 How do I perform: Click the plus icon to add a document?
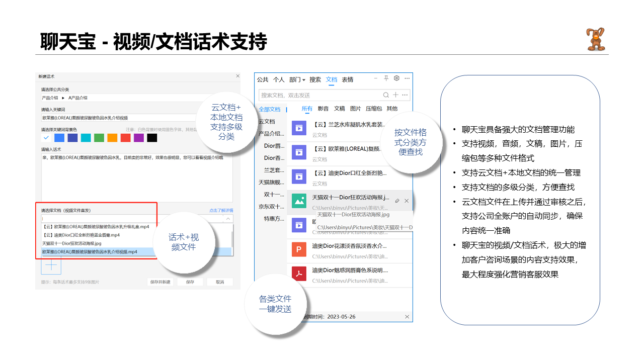pyautogui.click(x=395, y=95)
